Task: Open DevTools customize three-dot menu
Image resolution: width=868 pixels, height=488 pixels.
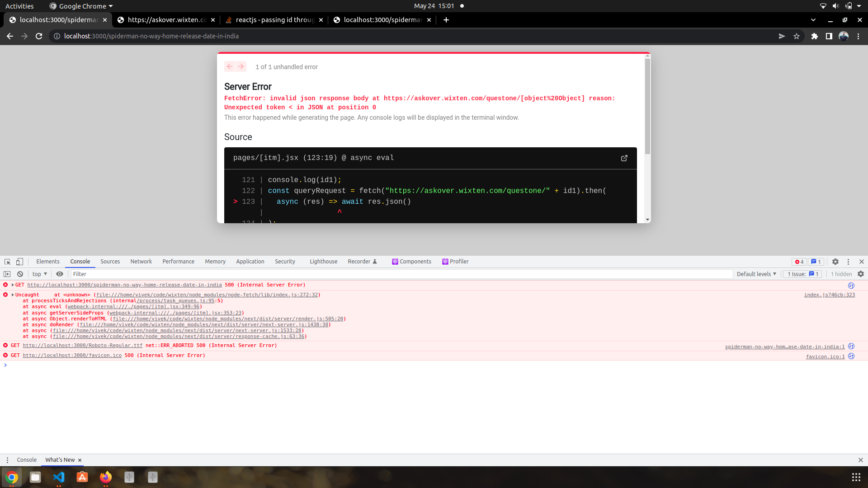Action: [848, 262]
